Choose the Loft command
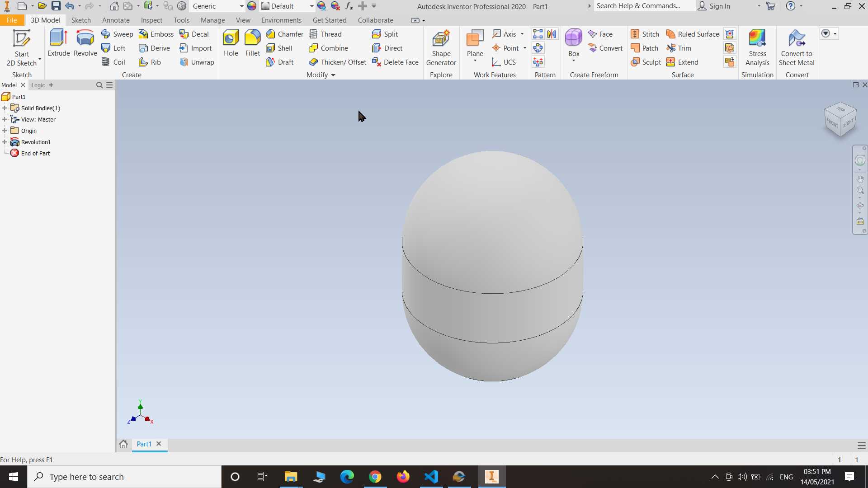 click(113, 48)
